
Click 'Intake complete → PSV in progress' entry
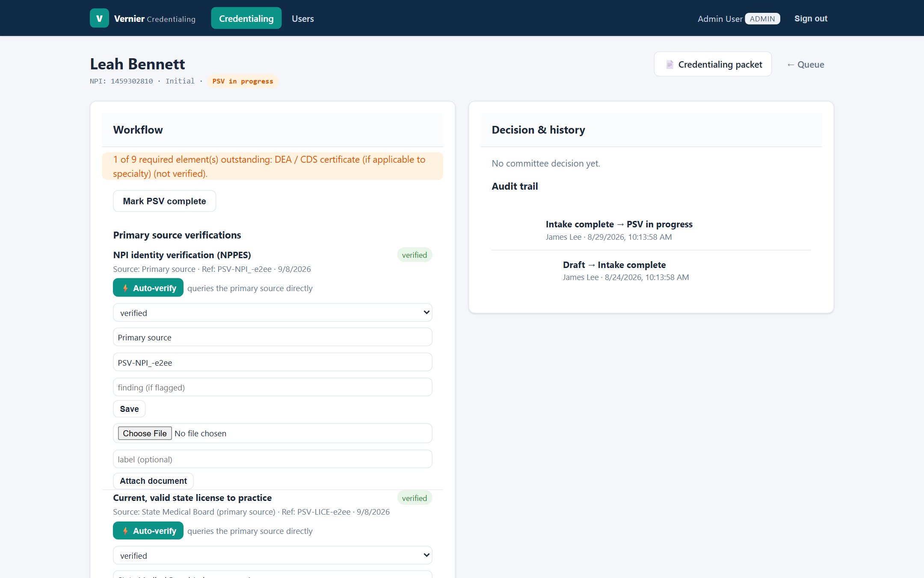click(619, 224)
